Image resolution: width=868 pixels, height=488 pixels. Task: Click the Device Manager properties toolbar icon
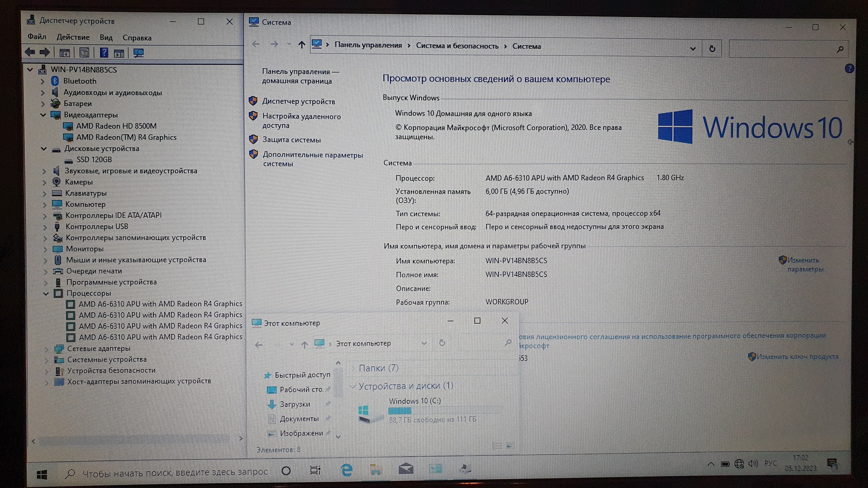point(84,53)
